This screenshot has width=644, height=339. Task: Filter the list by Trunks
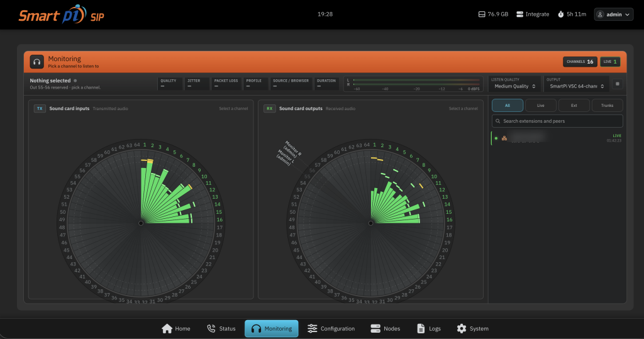point(607,106)
